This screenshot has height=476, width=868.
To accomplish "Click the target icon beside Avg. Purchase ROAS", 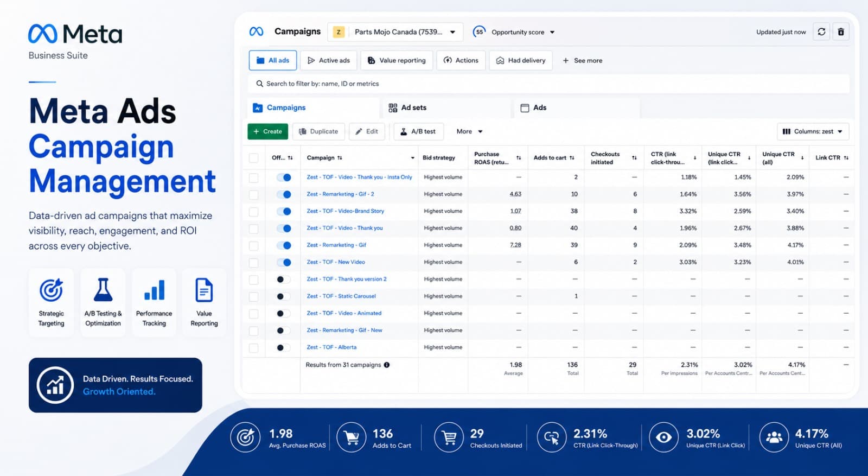I will tap(245, 437).
